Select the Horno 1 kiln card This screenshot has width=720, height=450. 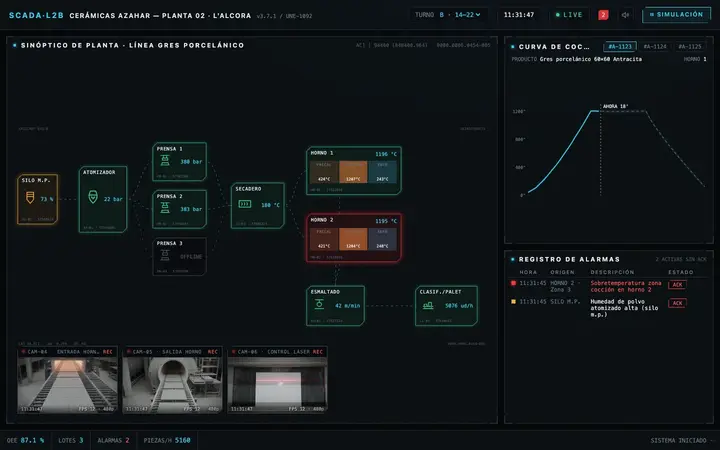[354, 170]
